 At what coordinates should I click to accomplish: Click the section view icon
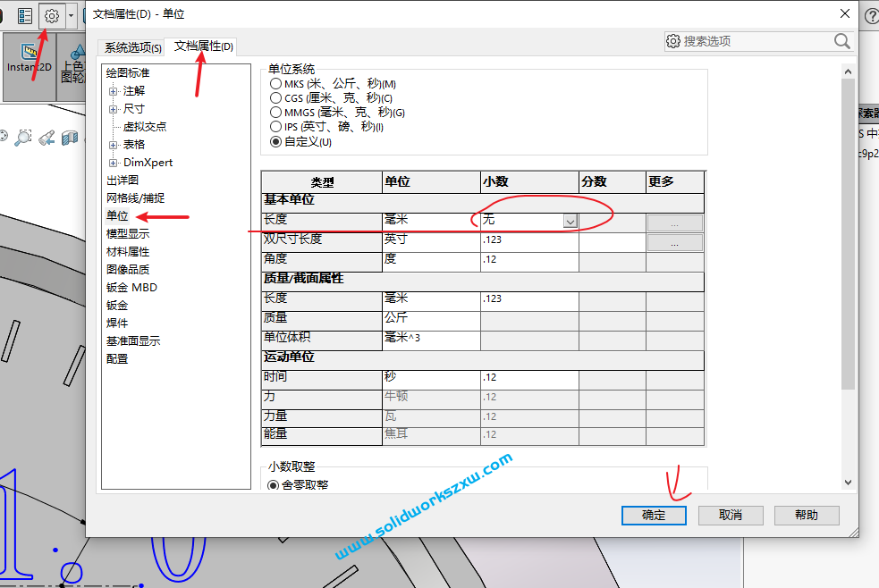[x=70, y=139]
